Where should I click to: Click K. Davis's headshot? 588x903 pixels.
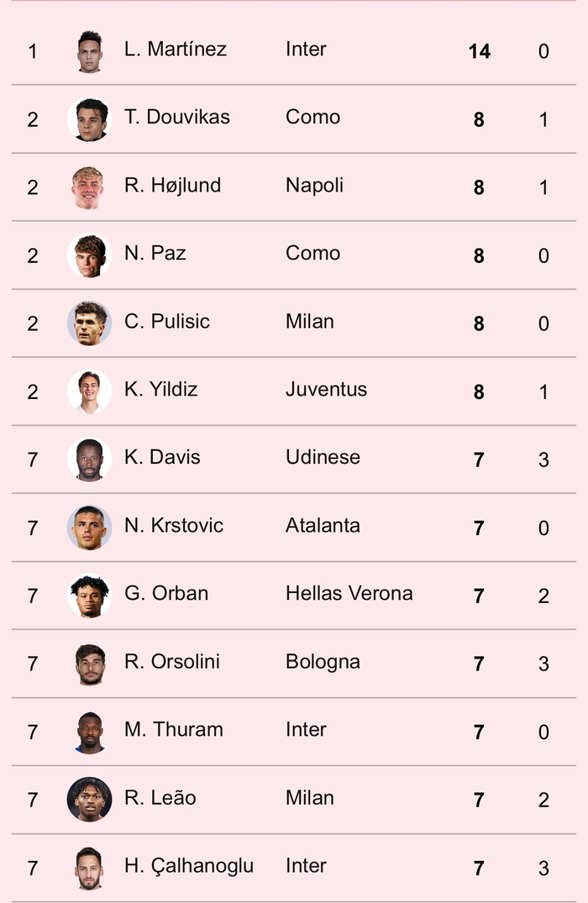coord(89,459)
